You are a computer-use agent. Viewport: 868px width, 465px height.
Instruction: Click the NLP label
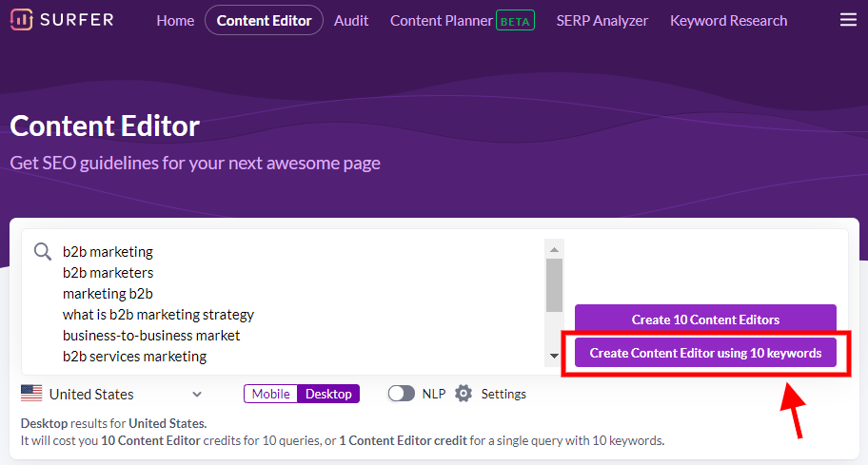pos(433,394)
